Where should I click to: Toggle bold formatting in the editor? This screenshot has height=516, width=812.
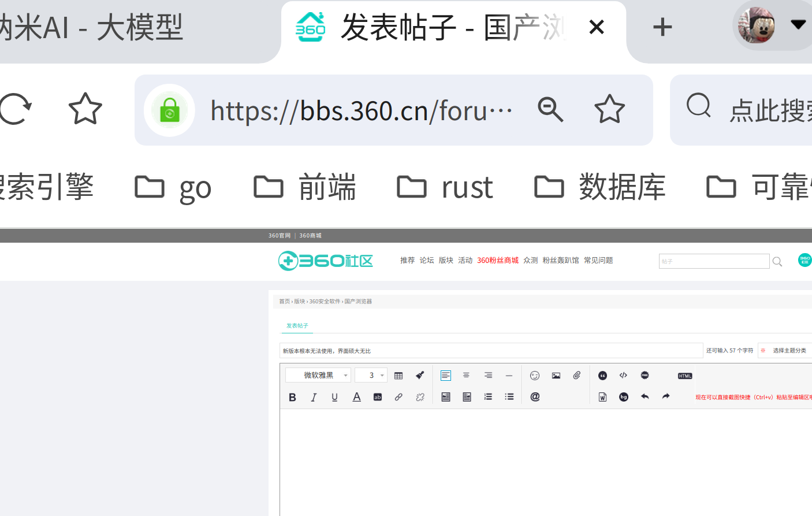tap(292, 397)
